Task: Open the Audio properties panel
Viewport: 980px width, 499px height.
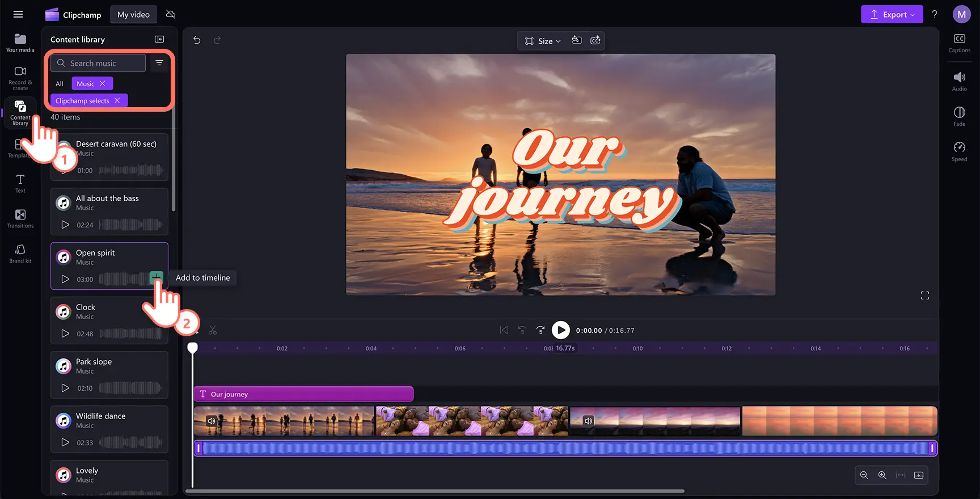Action: [959, 82]
